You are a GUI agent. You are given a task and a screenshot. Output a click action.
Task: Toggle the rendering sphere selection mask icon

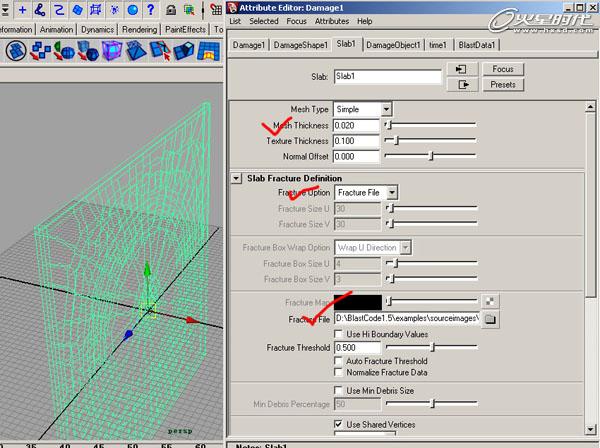132,10
